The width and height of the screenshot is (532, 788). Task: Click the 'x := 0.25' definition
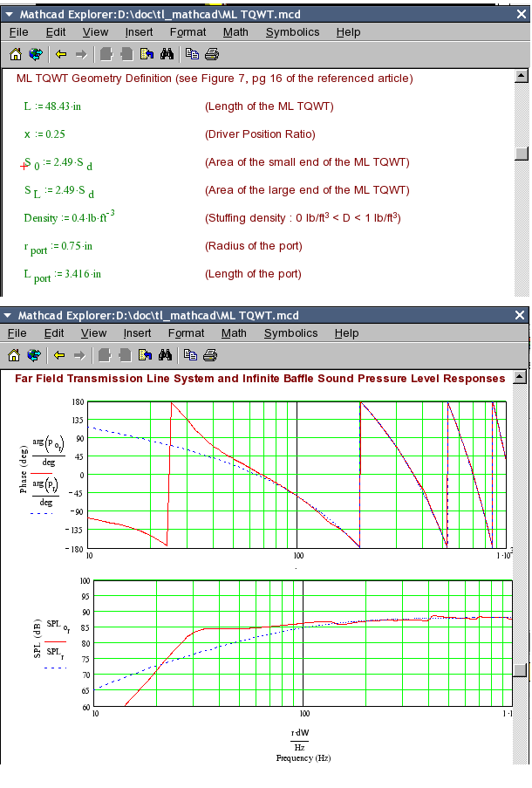click(44, 134)
